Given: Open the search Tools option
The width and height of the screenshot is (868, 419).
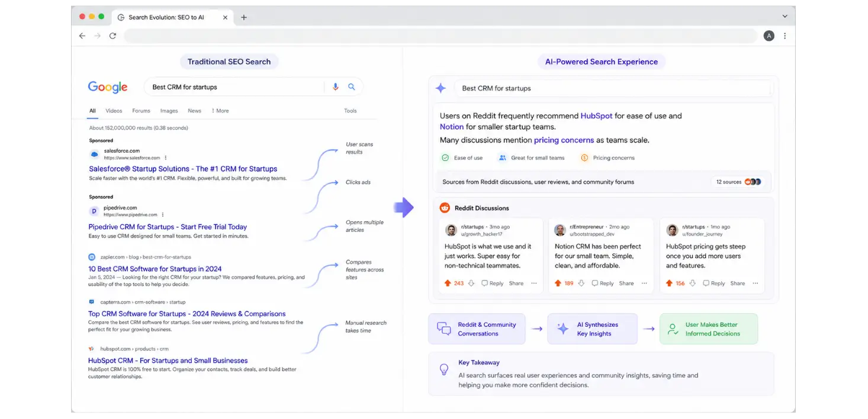Looking at the screenshot, I should (x=351, y=111).
